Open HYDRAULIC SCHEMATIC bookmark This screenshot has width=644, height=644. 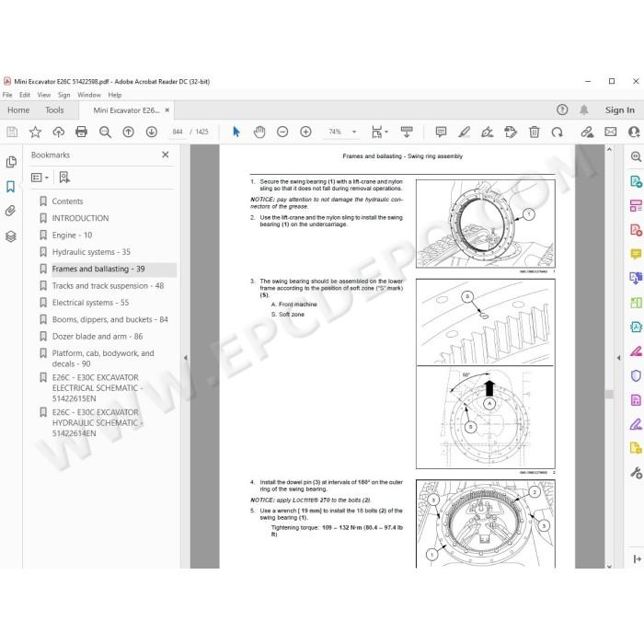98,422
